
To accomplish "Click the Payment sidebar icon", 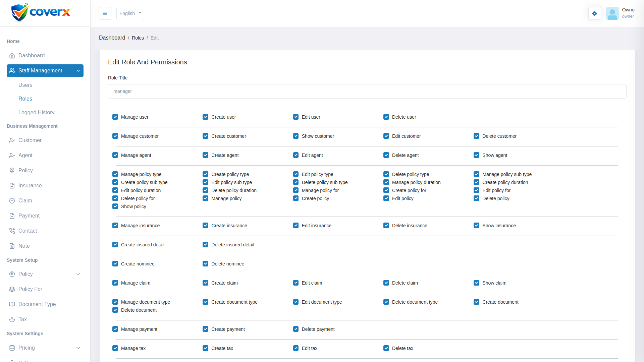I will [12, 216].
